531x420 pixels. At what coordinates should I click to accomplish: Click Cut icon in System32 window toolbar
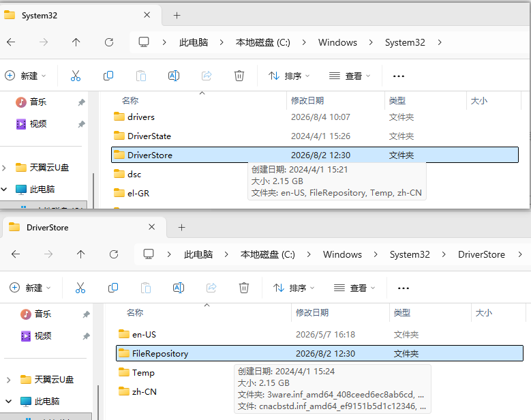(x=75, y=76)
